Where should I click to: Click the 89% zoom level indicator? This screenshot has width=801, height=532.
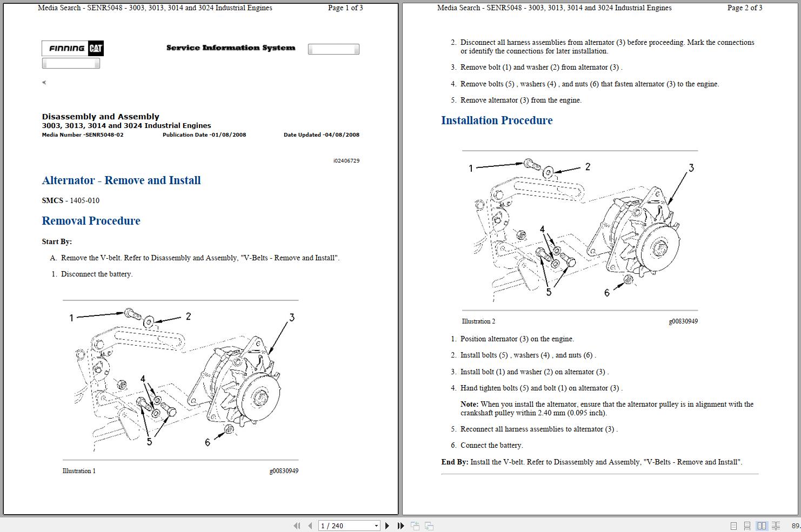[795, 525]
